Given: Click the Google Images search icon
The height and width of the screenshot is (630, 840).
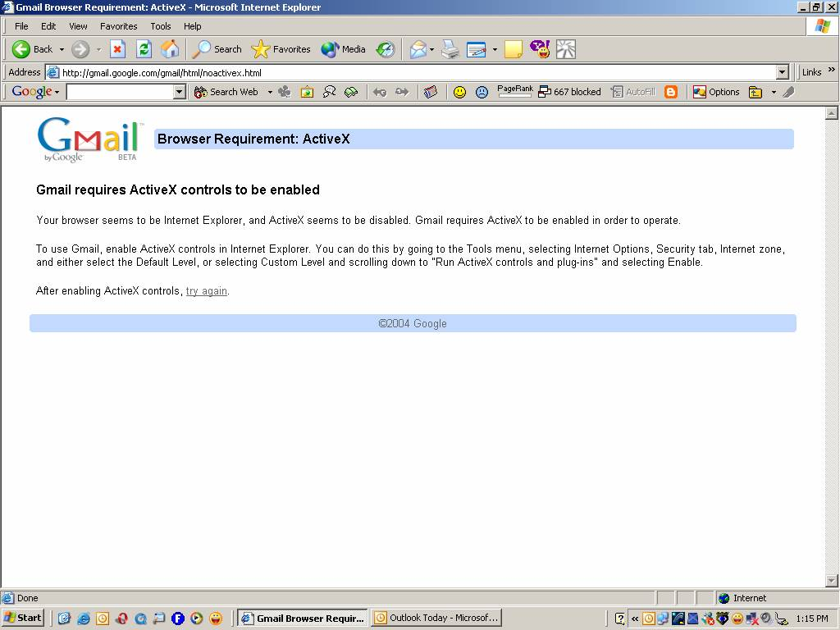Looking at the screenshot, I should click(x=307, y=92).
